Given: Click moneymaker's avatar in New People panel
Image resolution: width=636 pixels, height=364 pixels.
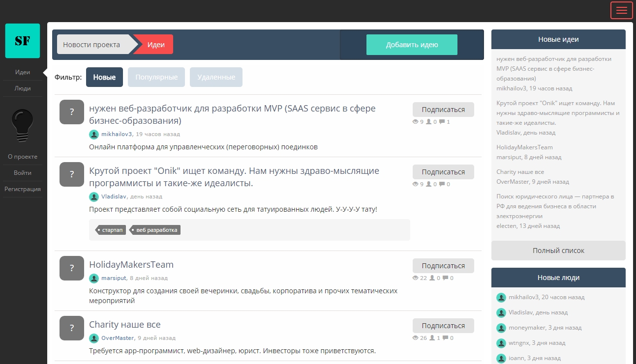Looking at the screenshot, I should tap(501, 328).
